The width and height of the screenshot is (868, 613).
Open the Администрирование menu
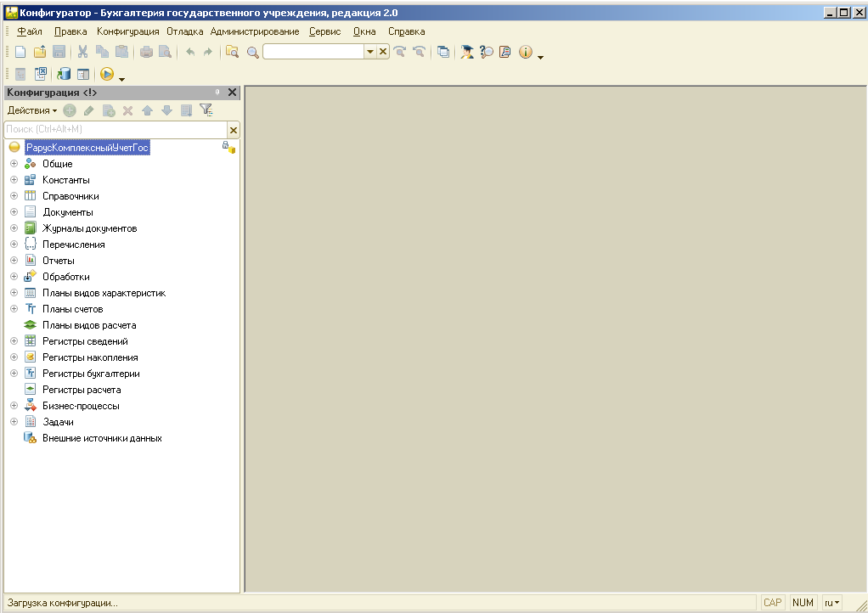tap(255, 31)
